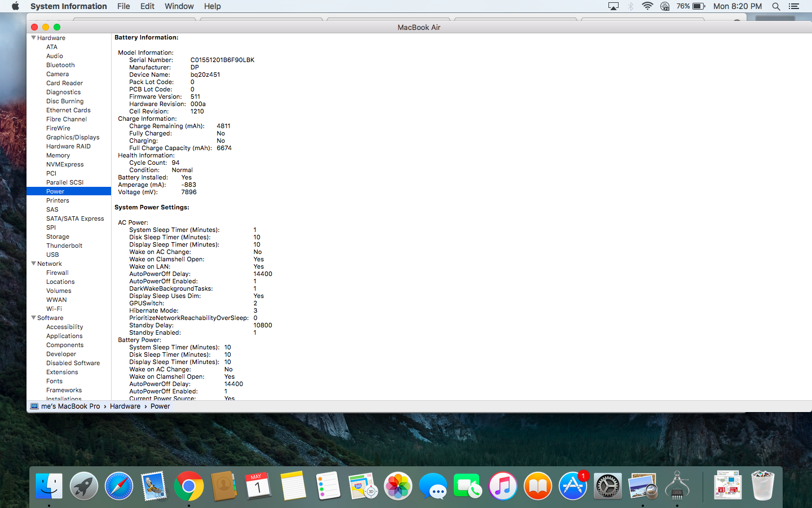
Task: Open the Trash in the dock
Action: (x=763, y=485)
